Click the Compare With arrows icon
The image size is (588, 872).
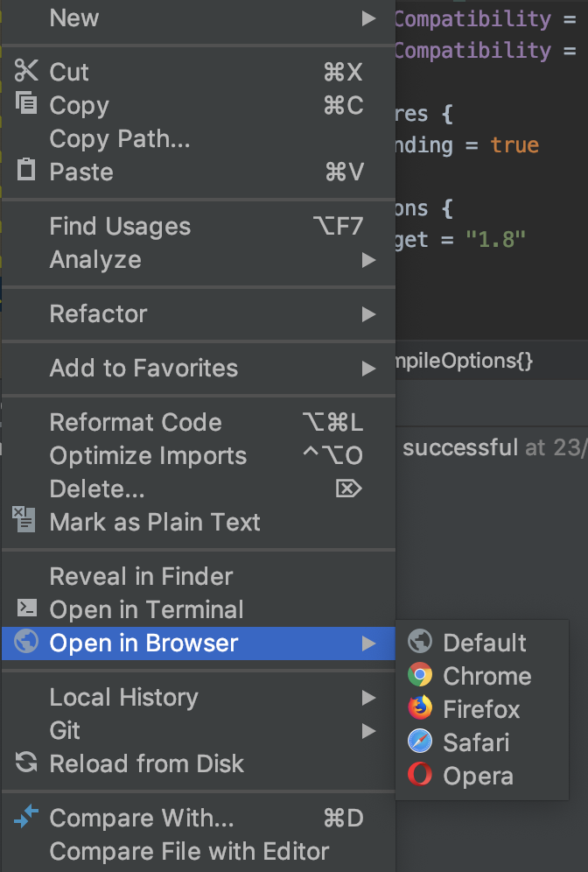pos(26,818)
